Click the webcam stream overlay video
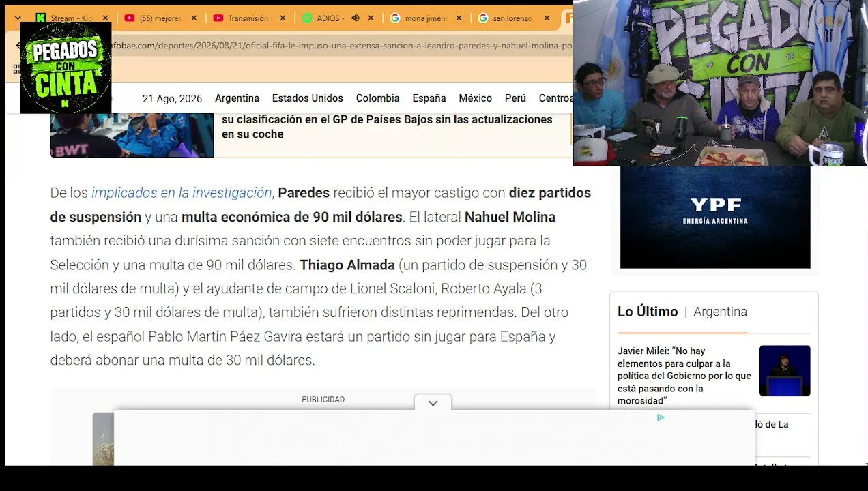868x491 pixels. [x=720, y=83]
